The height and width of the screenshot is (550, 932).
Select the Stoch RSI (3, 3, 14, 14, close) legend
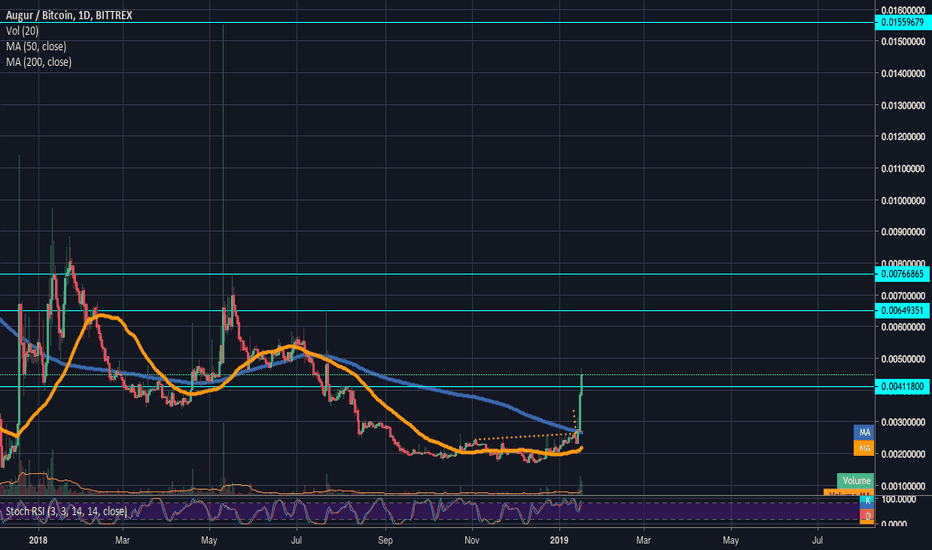coord(66,511)
